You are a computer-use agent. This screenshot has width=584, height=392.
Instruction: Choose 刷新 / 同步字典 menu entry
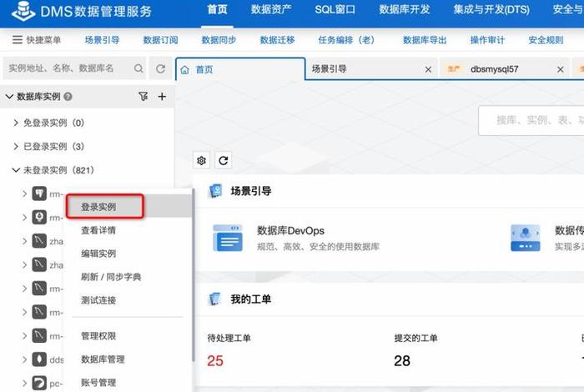point(111,277)
